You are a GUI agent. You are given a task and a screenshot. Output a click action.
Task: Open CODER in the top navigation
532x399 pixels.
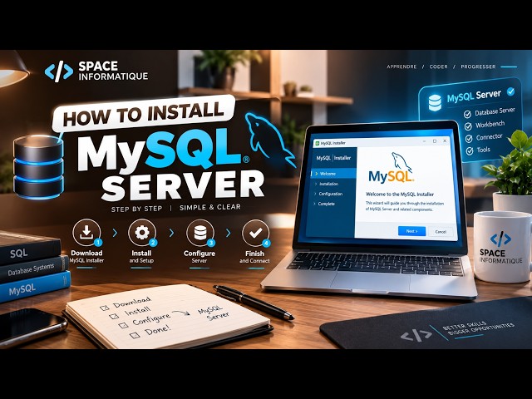pyautogui.click(x=439, y=66)
